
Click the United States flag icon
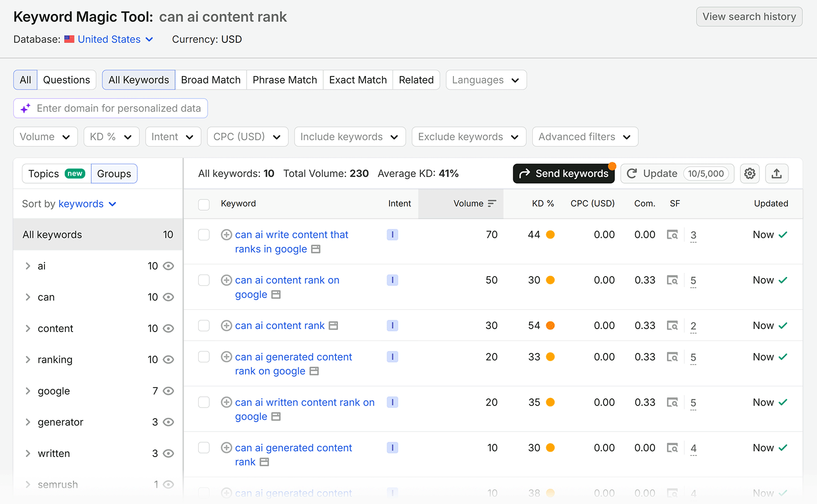pos(69,39)
